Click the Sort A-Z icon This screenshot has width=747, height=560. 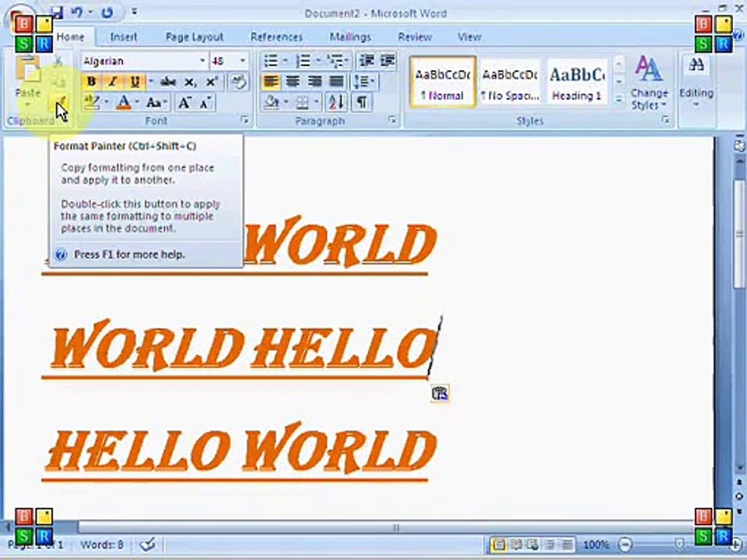pyautogui.click(x=336, y=103)
